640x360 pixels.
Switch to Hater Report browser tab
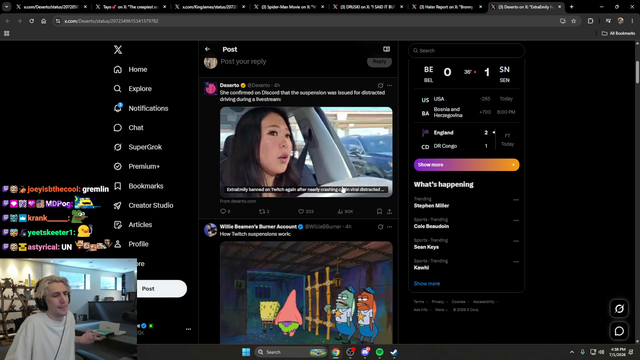click(x=448, y=7)
